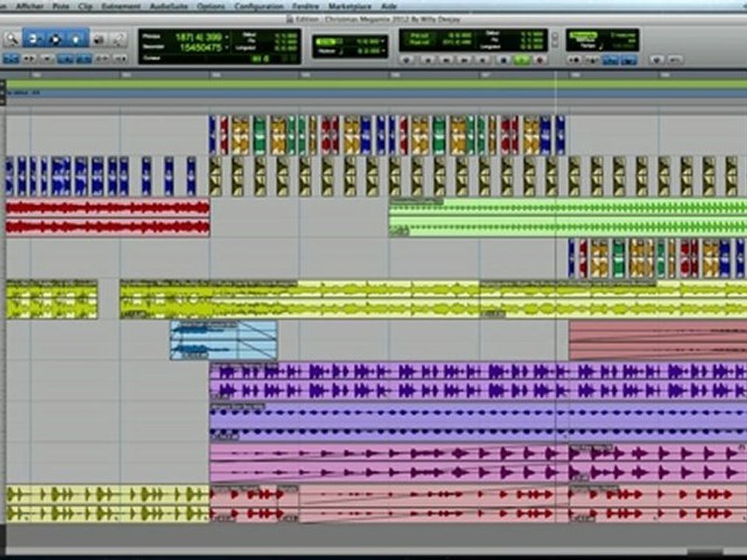747x560 pixels.
Task: Click the Rewind transport button
Action: pyautogui.click(x=446, y=60)
